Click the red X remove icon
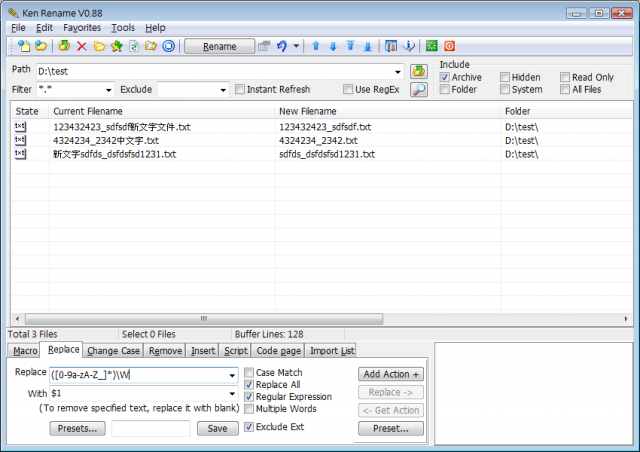 click(x=82, y=46)
